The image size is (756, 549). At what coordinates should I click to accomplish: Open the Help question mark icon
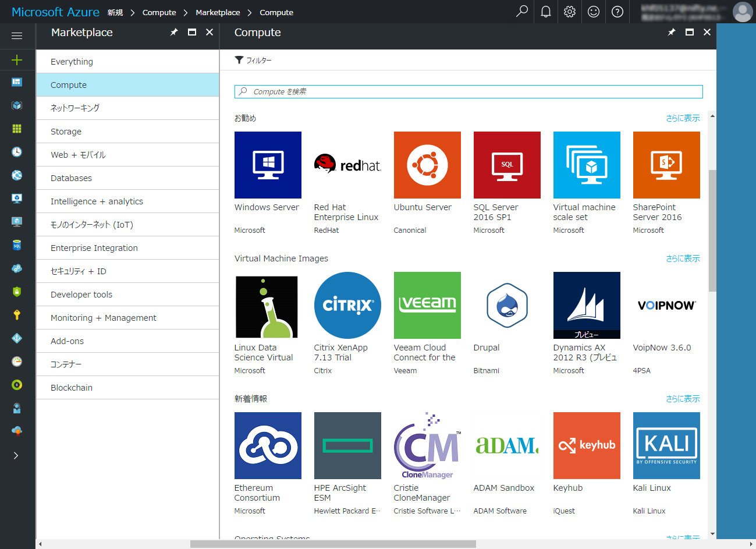click(x=617, y=12)
